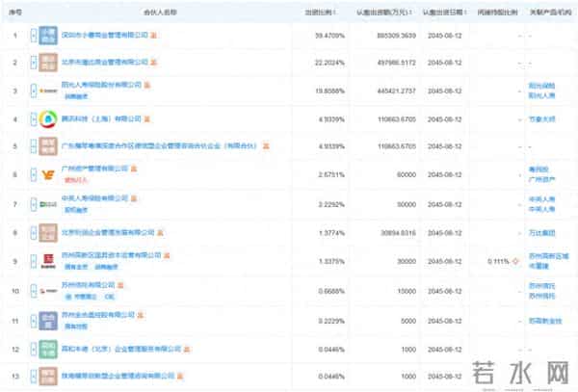This screenshot has width=578, height=392.
Task: Click orange badge icon after row 1 name
Action: click(154, 35)
